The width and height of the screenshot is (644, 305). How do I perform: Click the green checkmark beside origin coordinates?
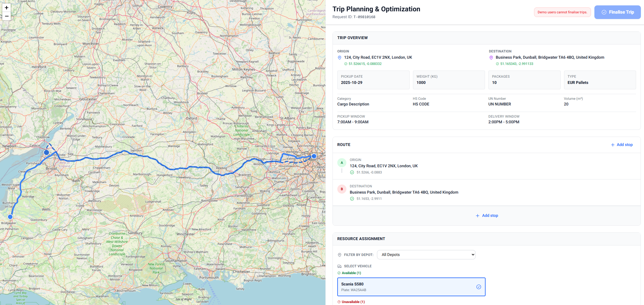click(346, 63)
